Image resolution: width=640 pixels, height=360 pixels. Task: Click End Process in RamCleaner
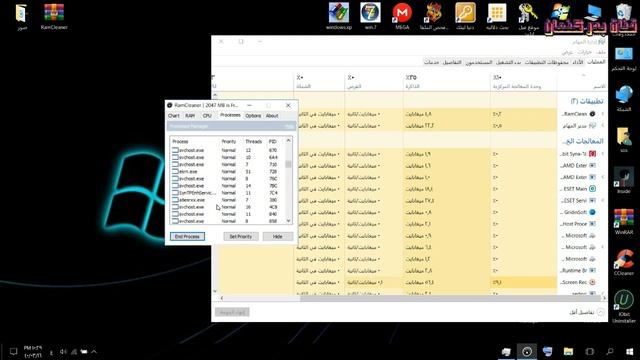point(187,237)
